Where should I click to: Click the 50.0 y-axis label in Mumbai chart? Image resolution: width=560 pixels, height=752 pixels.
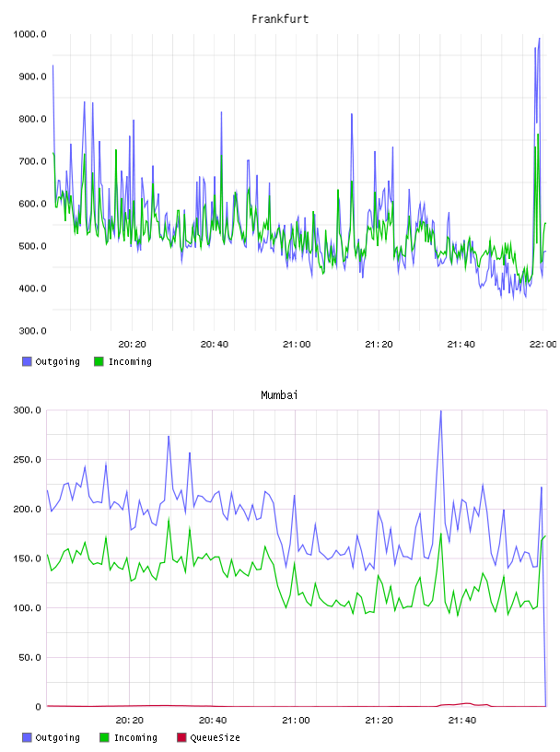pos(29,657)
